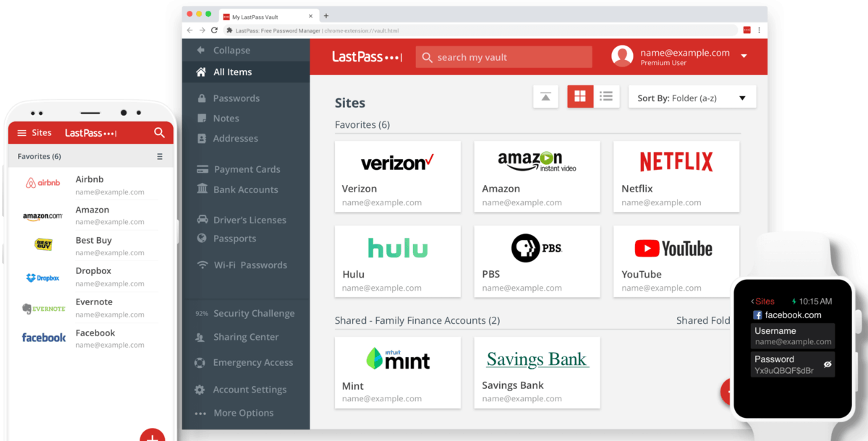Show the password on the watch
This screenshot has width=868, height=441.
827,364
